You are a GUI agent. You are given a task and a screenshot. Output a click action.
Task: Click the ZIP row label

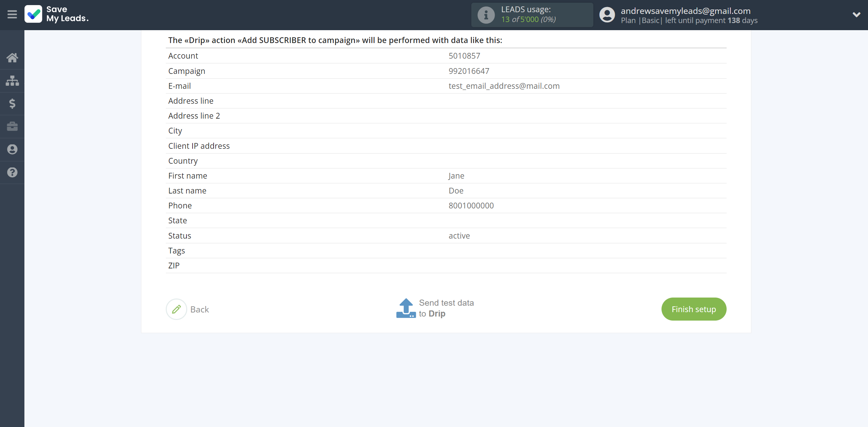click(174, 266)
